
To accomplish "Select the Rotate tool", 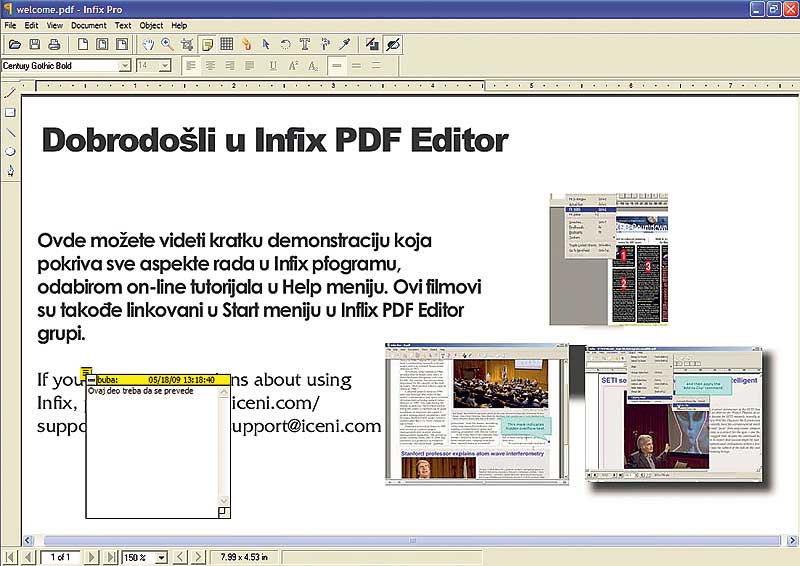I will (285, 44).
